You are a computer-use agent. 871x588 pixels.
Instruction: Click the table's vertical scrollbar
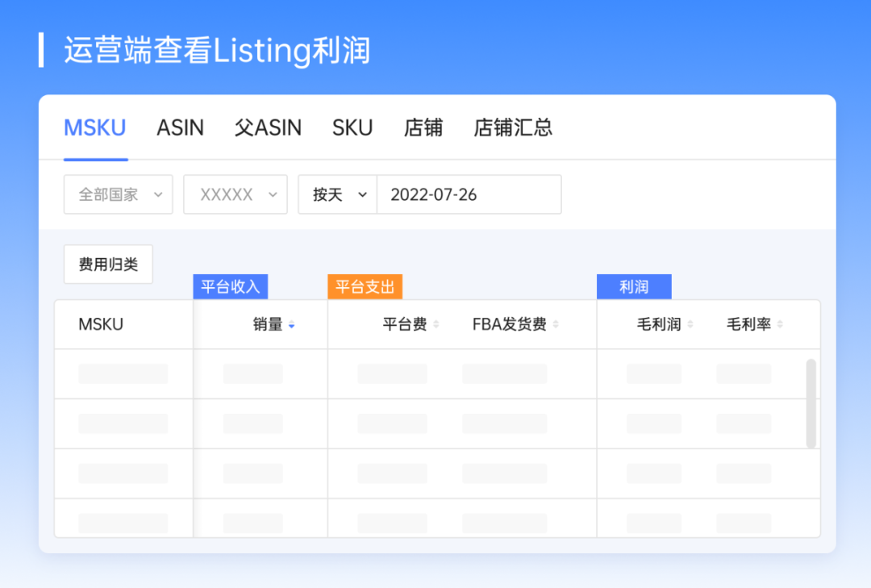811,403
